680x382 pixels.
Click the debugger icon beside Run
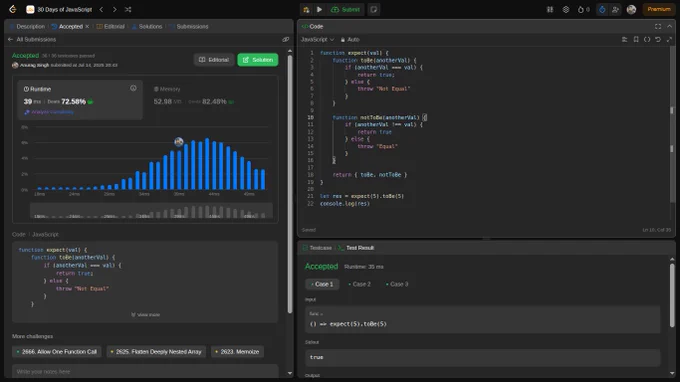pos(306,10)
